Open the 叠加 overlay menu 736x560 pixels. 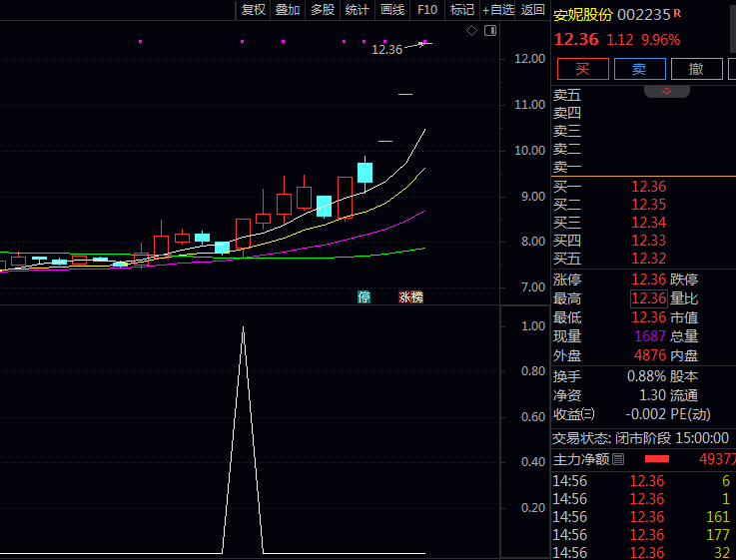pos(288,10)
